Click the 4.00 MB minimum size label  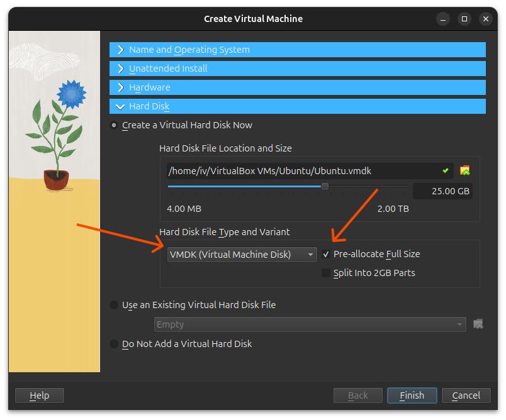tap(184, 209)
